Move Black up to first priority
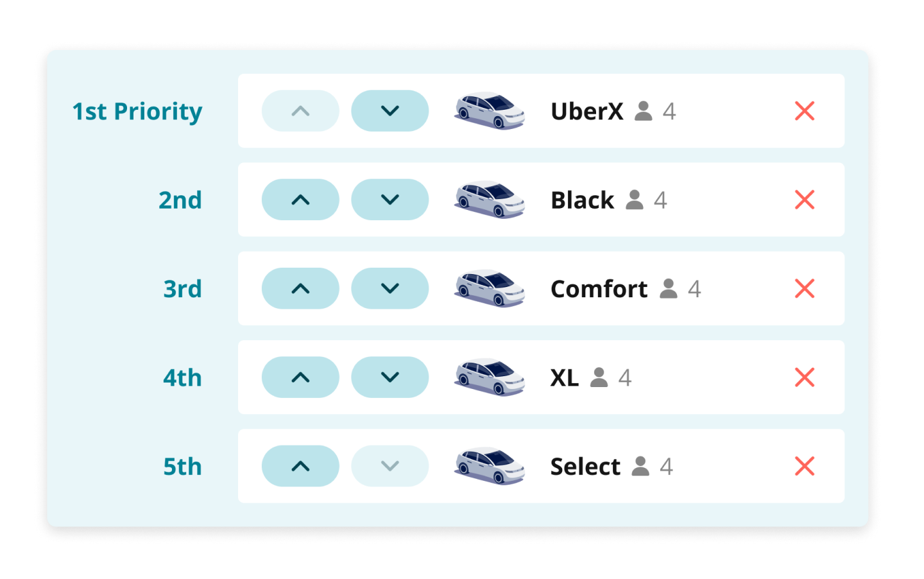Viewport: 924px width, 579px height. 300,200
